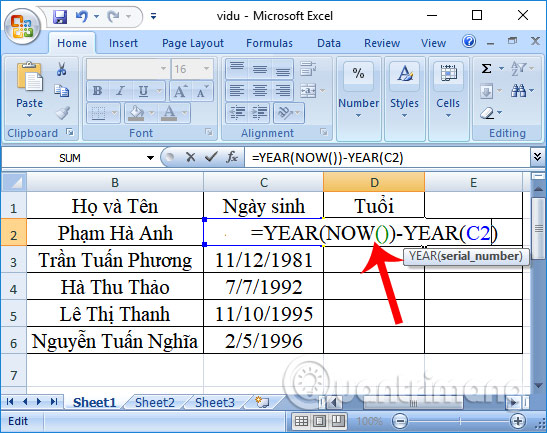Open the Number group dropdown

click(358, 115)
